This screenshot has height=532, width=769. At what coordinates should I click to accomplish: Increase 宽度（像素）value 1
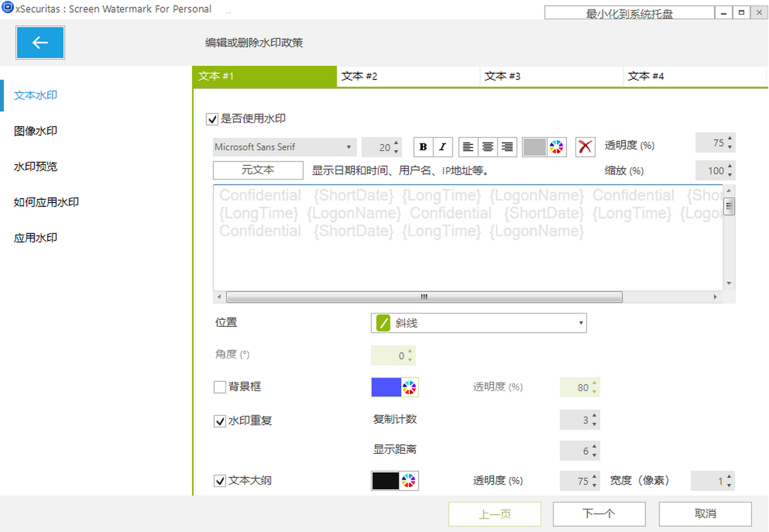coord(729,476)
